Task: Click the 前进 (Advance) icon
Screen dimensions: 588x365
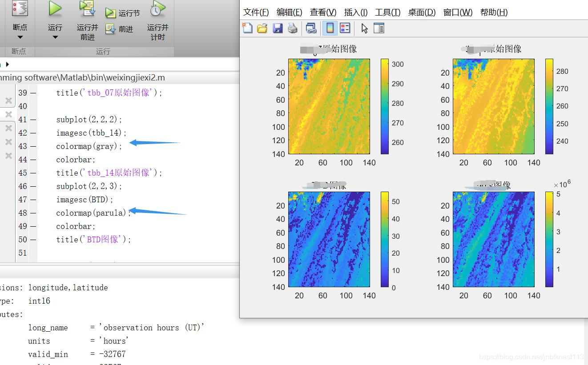Action: pos(109,28)
